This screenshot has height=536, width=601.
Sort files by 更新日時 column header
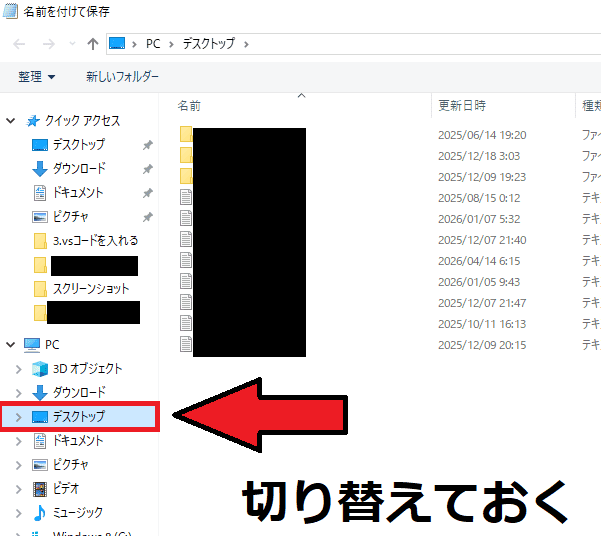click(x=462, y=105)
